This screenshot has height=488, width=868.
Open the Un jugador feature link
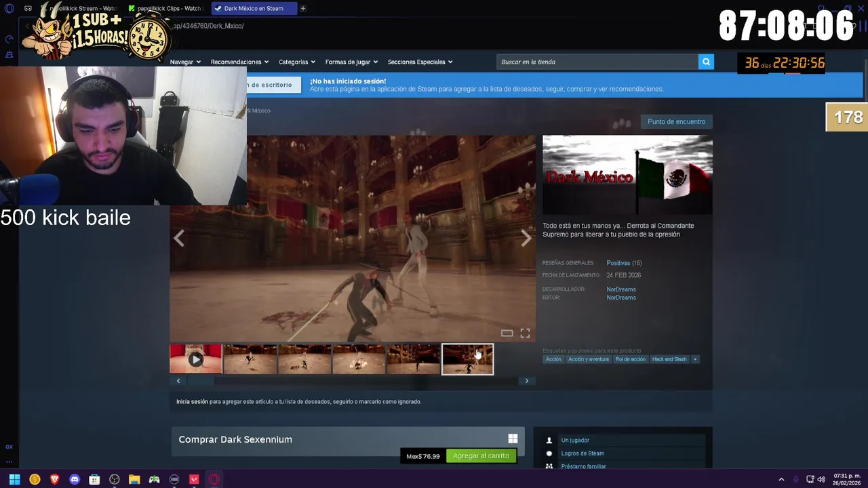point(575,441)
